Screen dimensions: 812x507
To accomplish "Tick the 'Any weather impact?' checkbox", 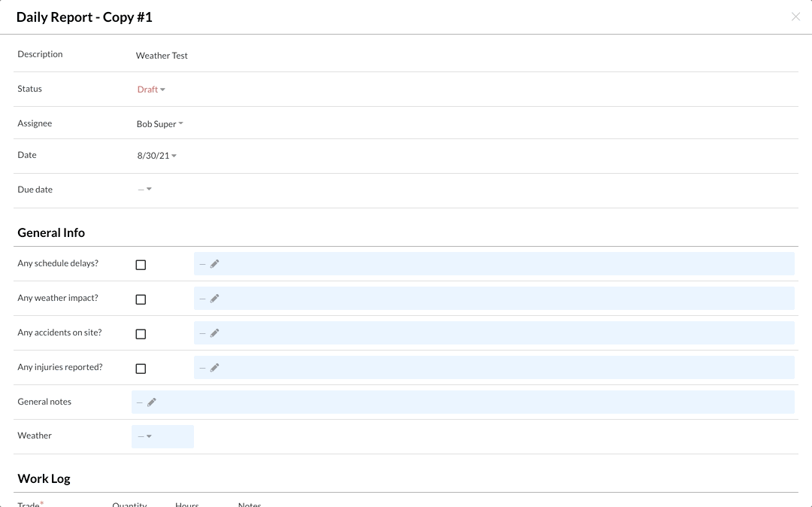I will coord(141,299).
